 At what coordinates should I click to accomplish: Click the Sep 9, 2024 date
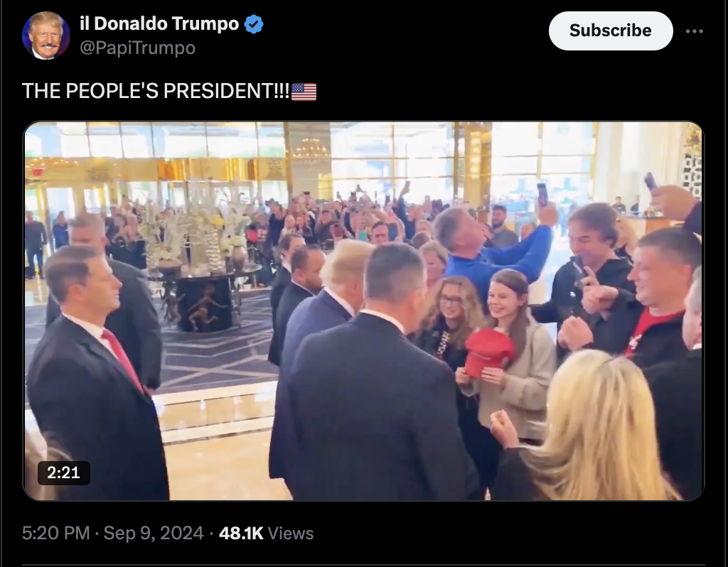154,533
